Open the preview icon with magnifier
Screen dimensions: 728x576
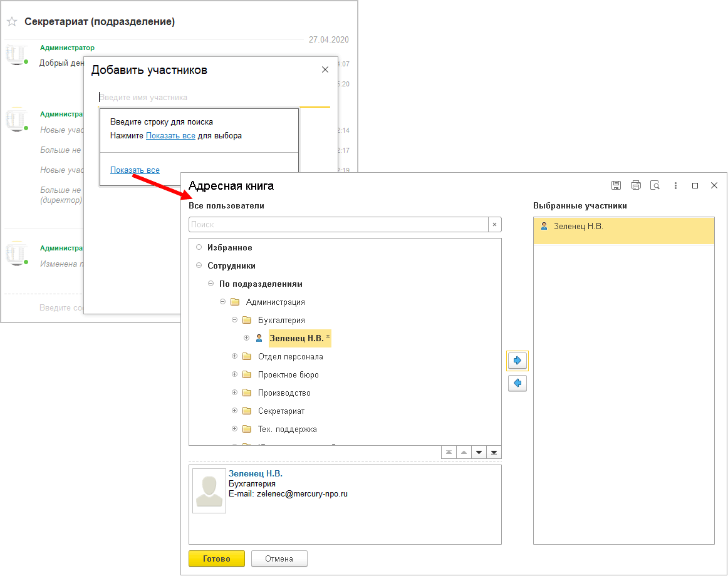coord(655,186)
